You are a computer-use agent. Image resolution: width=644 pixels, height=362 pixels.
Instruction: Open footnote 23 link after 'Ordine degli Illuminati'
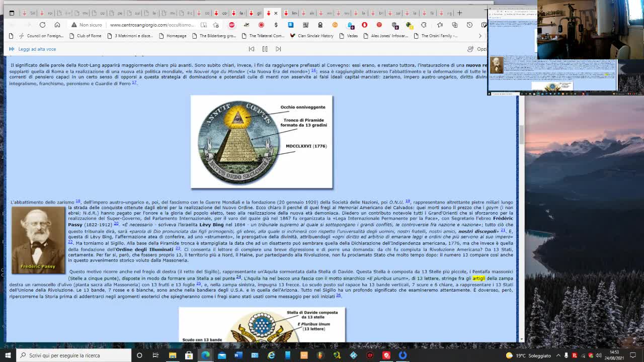[178, 248]
